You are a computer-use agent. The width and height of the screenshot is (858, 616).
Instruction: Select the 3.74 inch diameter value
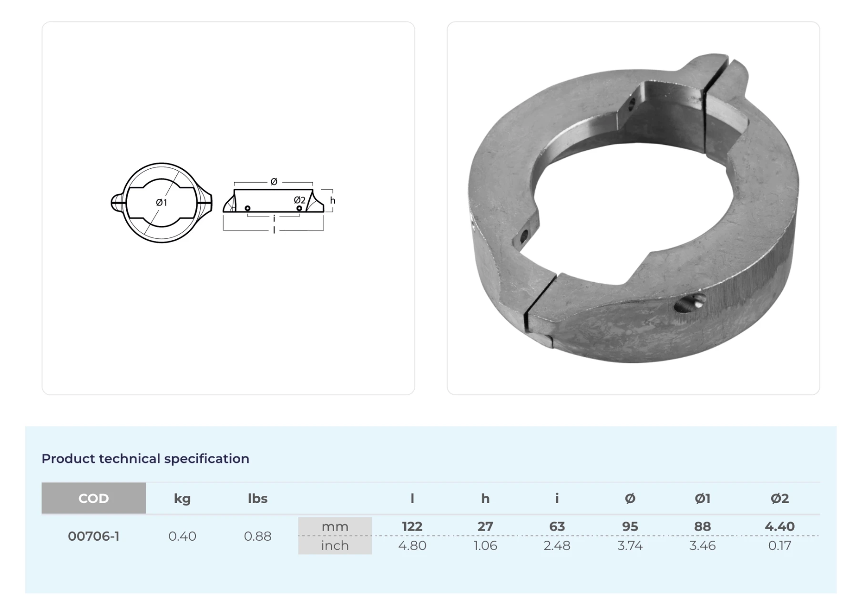630,545
